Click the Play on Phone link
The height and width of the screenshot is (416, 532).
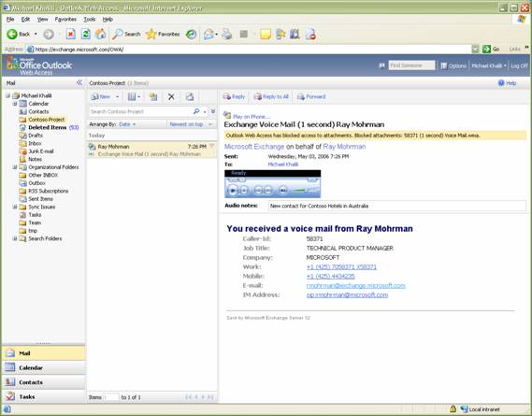(x=252, y=116)
